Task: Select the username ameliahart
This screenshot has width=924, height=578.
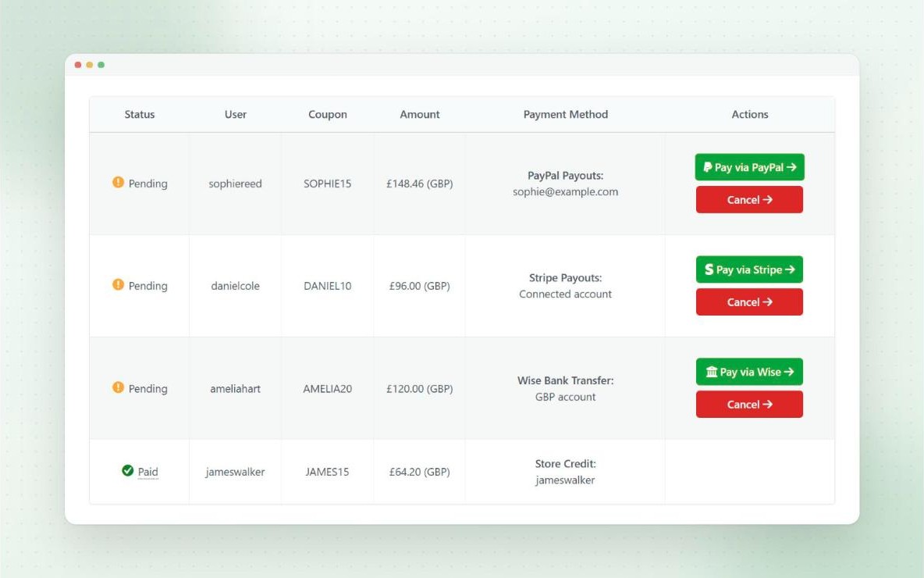Action: click(x=235, y=389)
